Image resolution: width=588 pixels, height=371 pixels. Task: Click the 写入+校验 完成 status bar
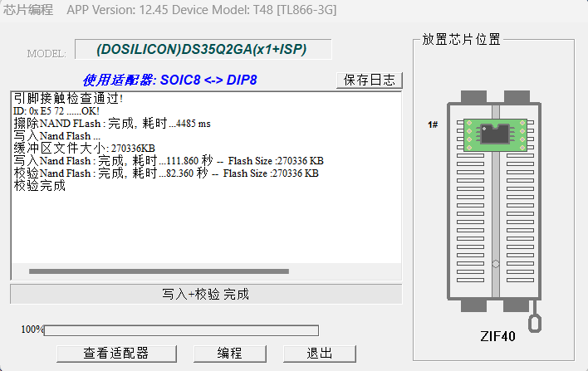point(206,295)
